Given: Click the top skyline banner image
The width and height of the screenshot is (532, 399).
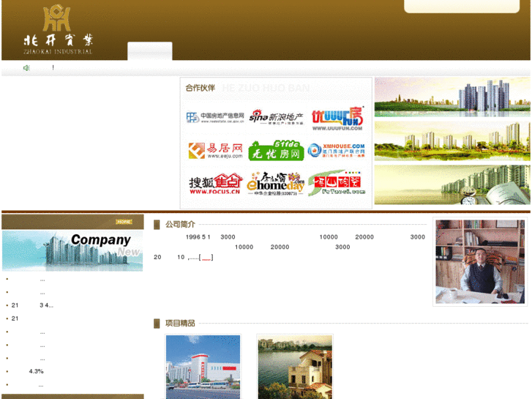Looking at the screenshot, I should click(452, 97).
